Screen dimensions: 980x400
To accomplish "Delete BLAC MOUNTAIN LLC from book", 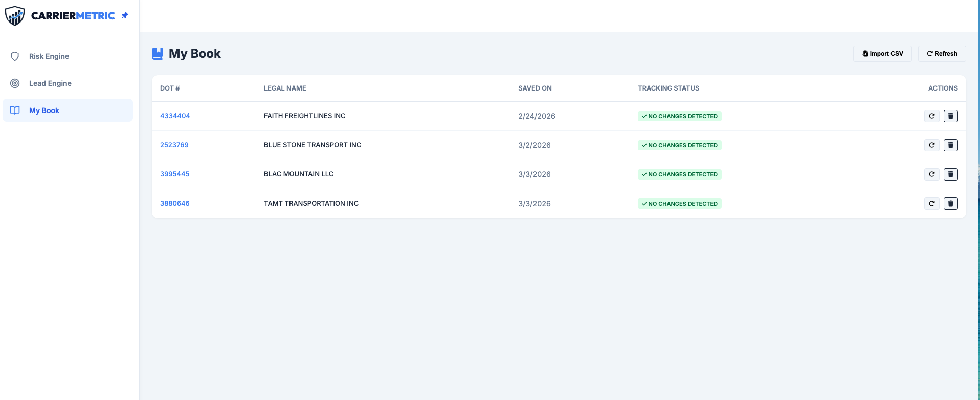I will click(951, 174).
